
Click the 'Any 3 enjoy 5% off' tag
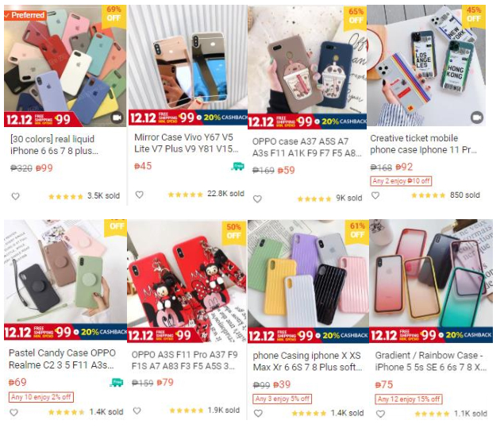point(283,399)
